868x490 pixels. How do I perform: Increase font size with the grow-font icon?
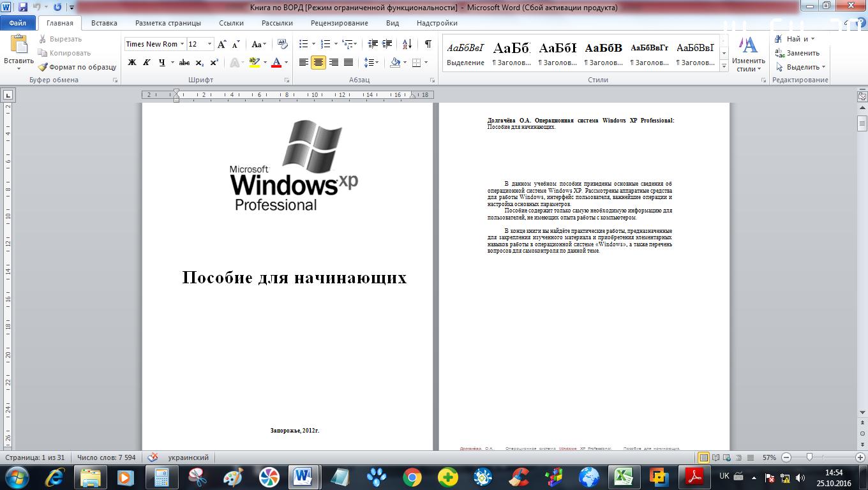click(x=222, y=44)
